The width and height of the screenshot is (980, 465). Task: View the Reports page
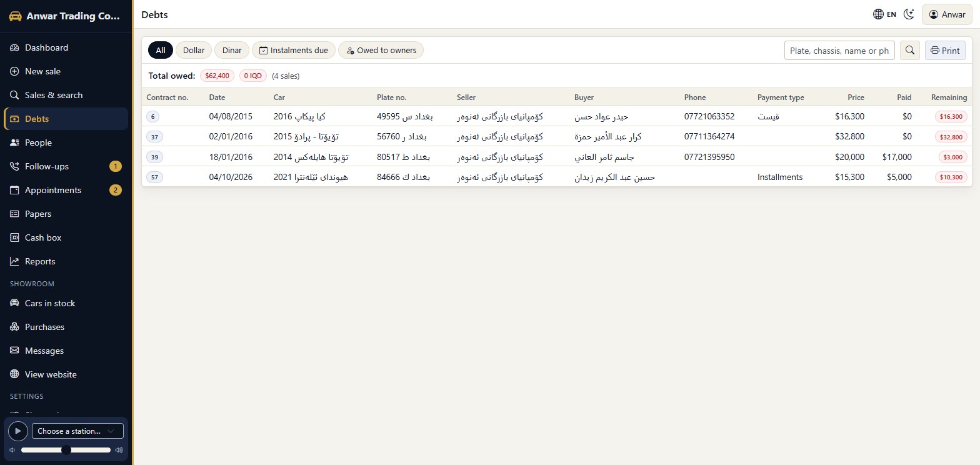pos(66,261)
